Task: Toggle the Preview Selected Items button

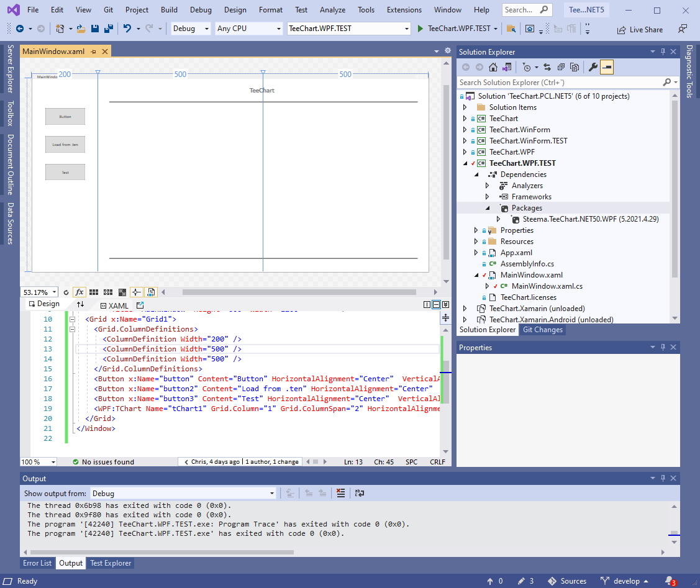Action: (607, 67)
